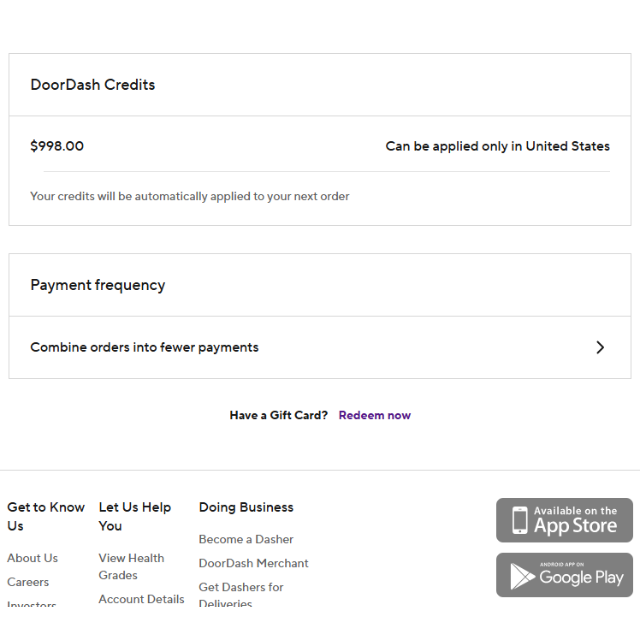Image resolution: width=640 pixels, height=640 pixels.
Task: Open Get Dashers for Deliveries link
Action: point(241,594)
